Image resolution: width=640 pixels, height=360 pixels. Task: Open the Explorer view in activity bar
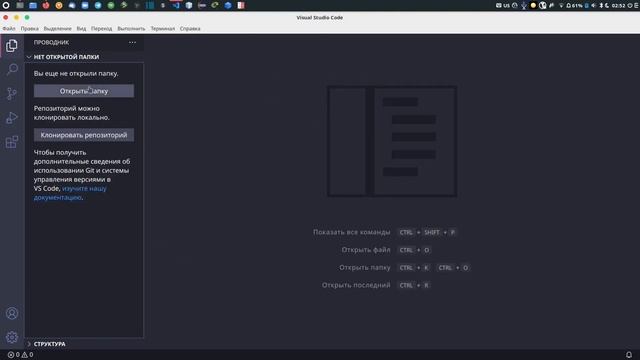tap(12, 46)
